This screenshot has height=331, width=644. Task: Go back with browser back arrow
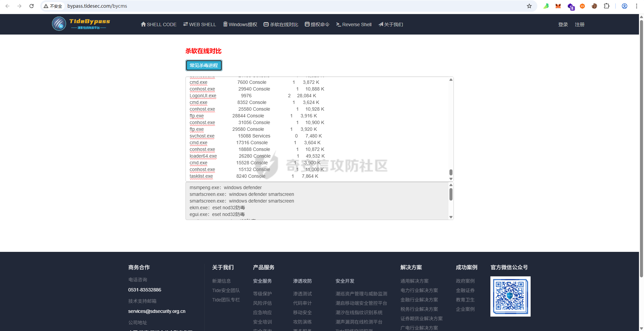[7, 6]
